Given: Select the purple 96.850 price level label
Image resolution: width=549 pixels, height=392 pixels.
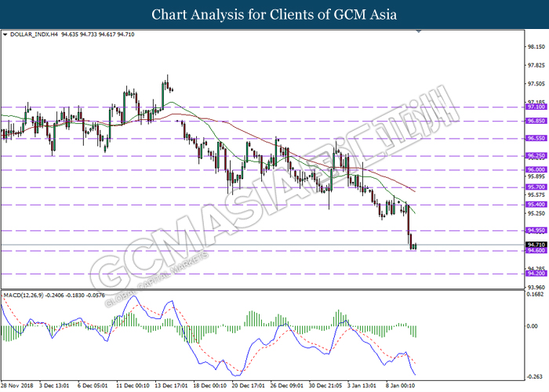Looking at the screenshot, I should (536, 121).
